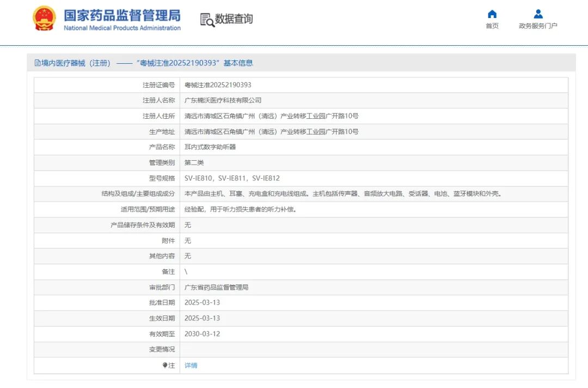
Task: Open the 首页 homepage entry
Action: point(492,26)
